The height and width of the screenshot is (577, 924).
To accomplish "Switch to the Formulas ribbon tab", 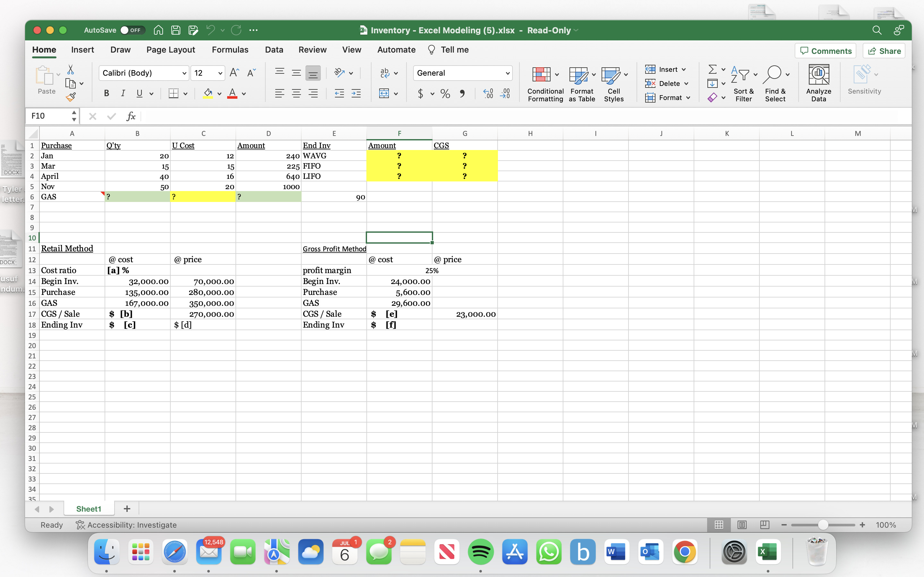I will pos(230,50).
